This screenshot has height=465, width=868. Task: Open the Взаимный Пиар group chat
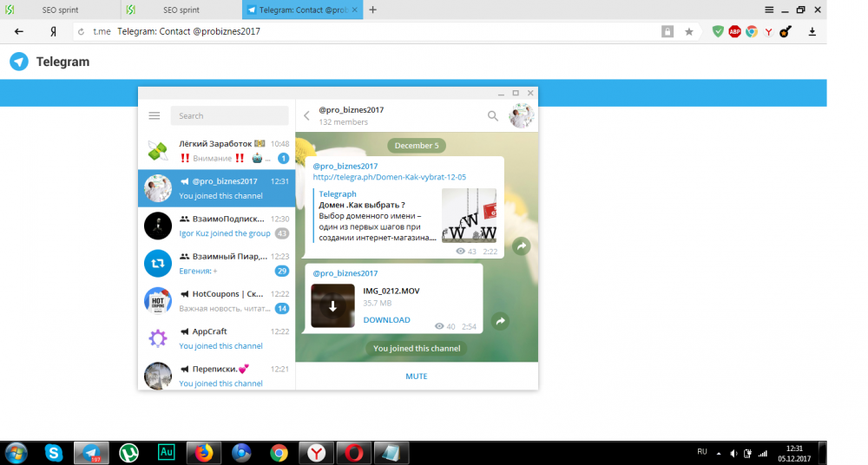click(216, 264)
